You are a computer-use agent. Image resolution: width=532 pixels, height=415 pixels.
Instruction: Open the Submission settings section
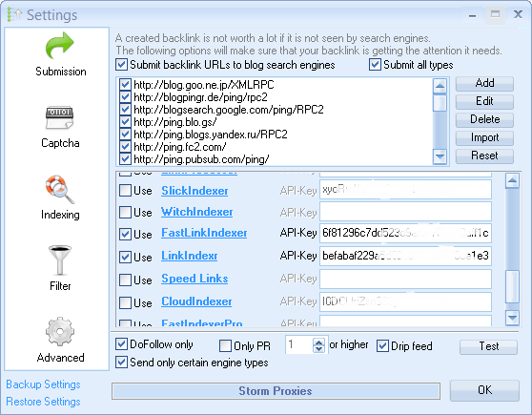coord(60,54)
